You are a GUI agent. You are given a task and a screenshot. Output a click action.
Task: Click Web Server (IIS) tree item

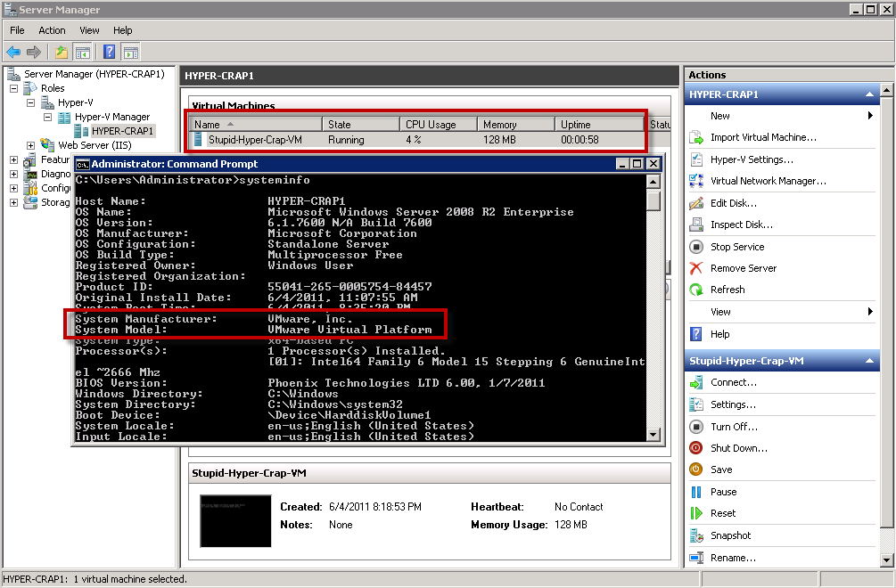[x=95, y=145]
